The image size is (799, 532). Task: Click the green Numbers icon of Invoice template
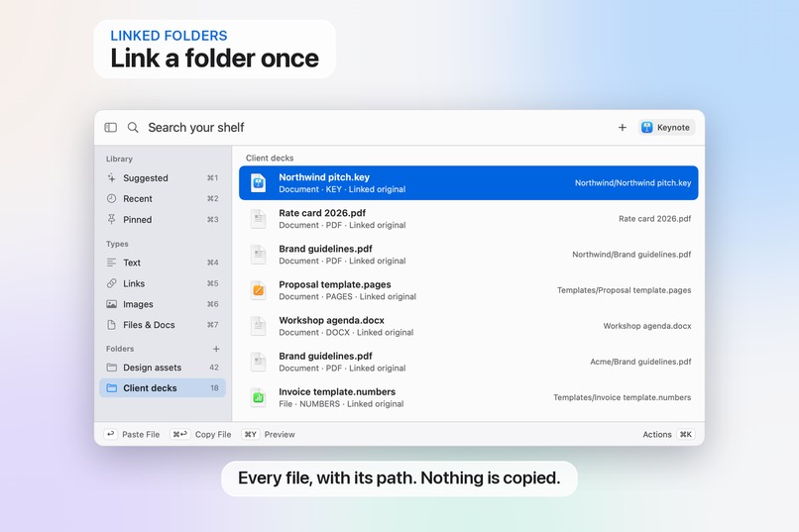coord(259,397)
